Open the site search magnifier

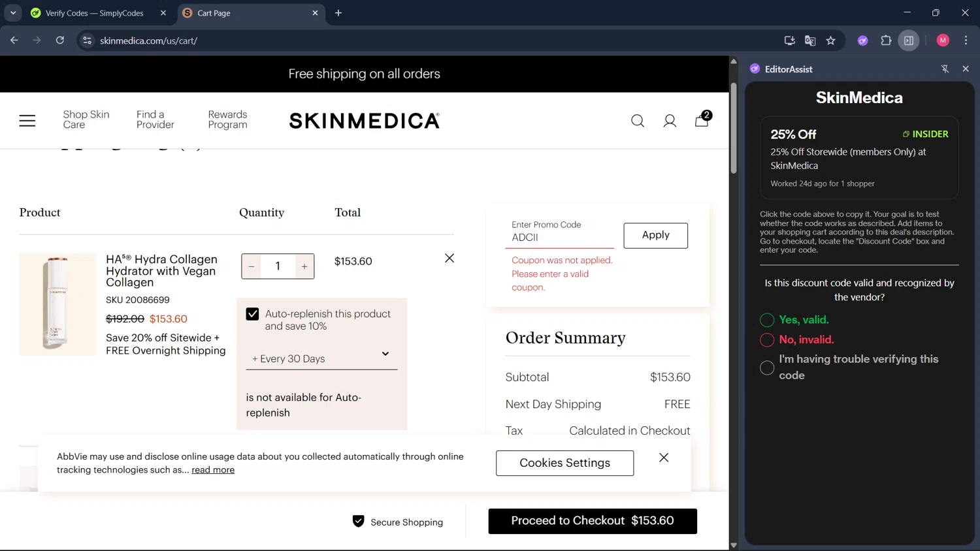(x=638, y=121)
